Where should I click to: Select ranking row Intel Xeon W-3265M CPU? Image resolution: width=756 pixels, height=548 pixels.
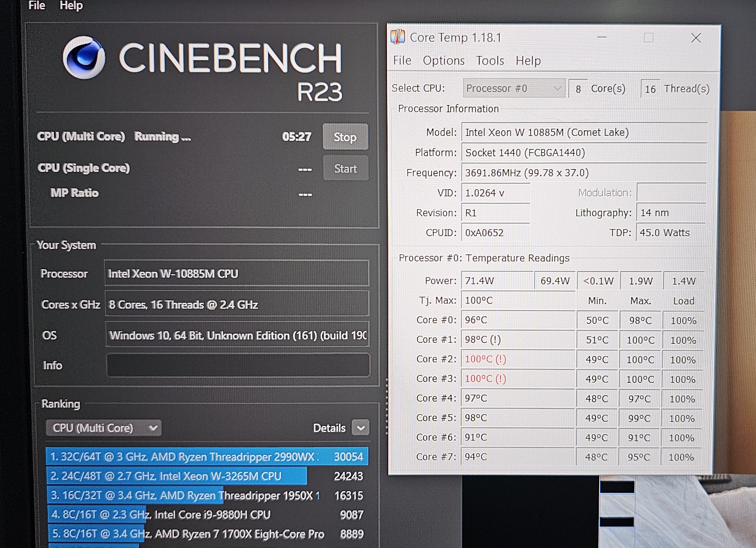click(207, 476)
